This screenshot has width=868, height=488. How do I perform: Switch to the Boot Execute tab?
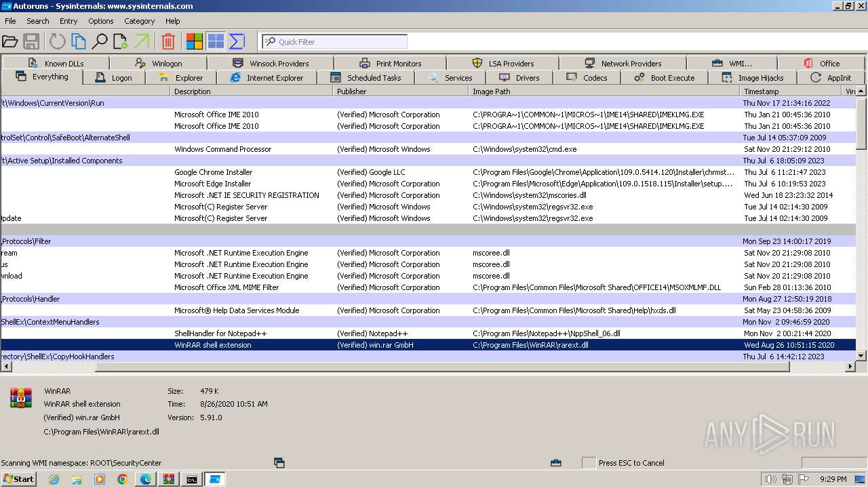(665, 77)
